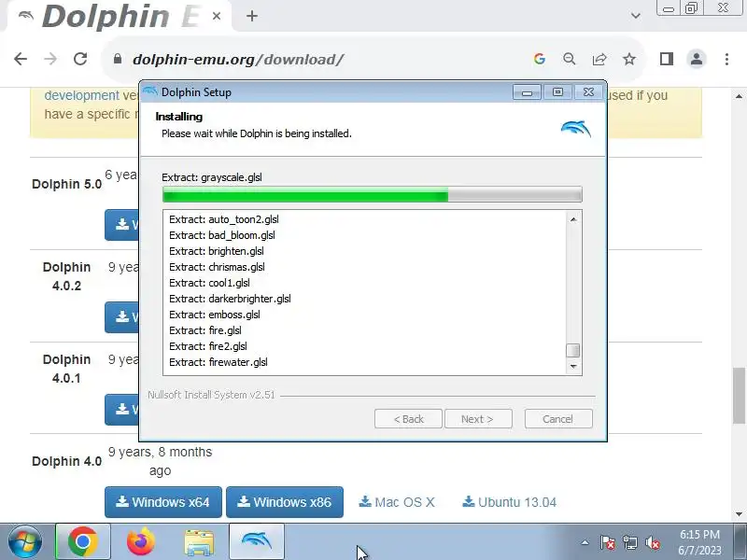Click the green installation progress bar
The height and width of the screenshot is (560, 747).
pos(372,194)
